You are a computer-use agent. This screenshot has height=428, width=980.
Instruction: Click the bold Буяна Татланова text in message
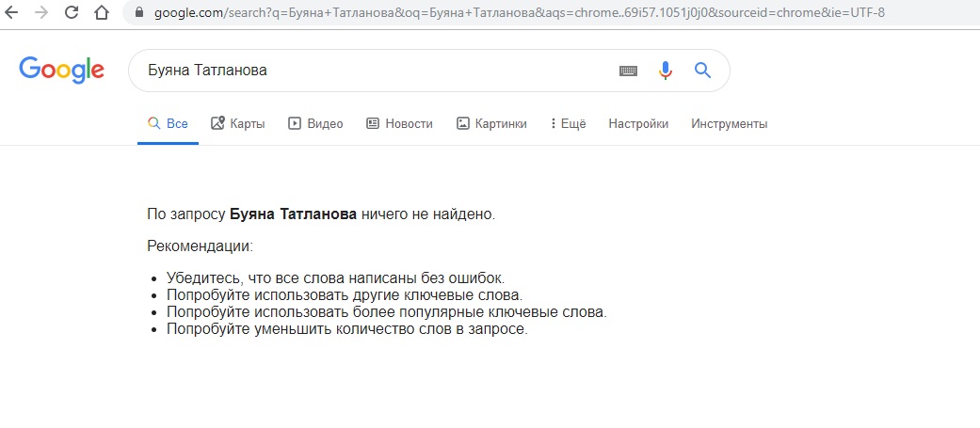(x=293, y=214)
